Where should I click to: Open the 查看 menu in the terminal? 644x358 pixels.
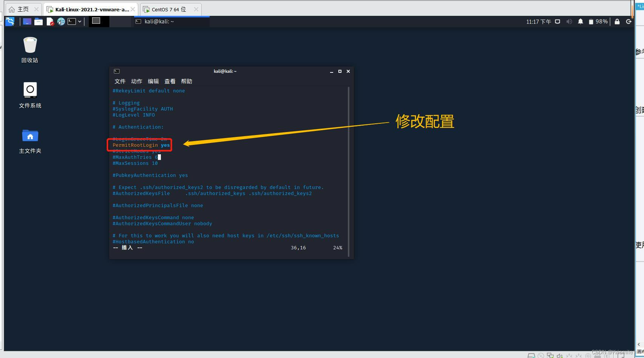click(170, 81)
